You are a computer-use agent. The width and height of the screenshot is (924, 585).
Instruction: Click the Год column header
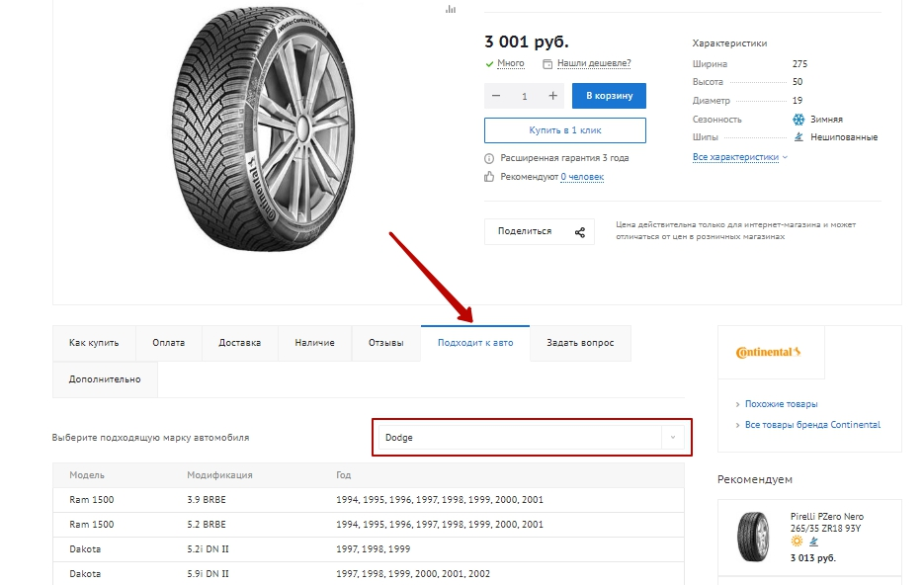[344, 475]
